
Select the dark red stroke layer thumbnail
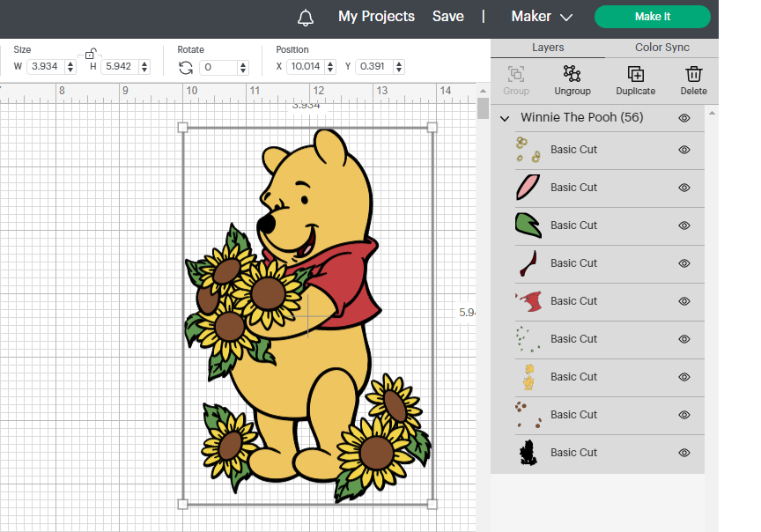click(528, 263)
